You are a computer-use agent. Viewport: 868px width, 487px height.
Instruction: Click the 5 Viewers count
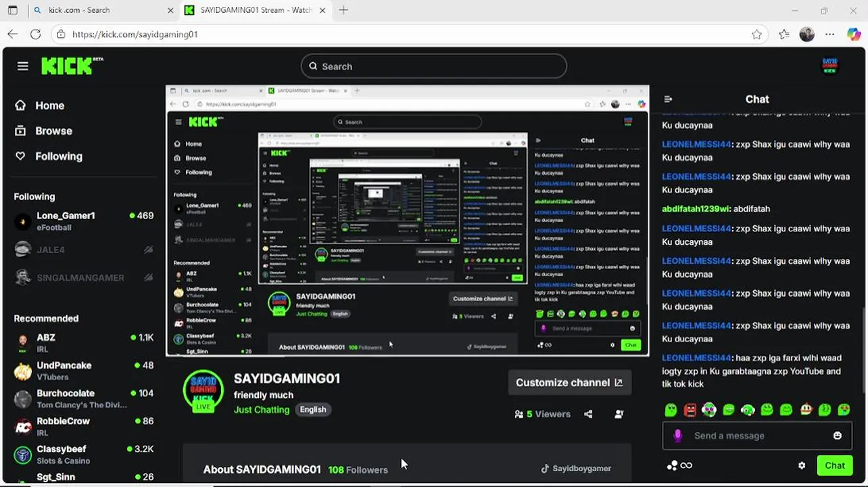pyautogui.click(x=543, y=414)
